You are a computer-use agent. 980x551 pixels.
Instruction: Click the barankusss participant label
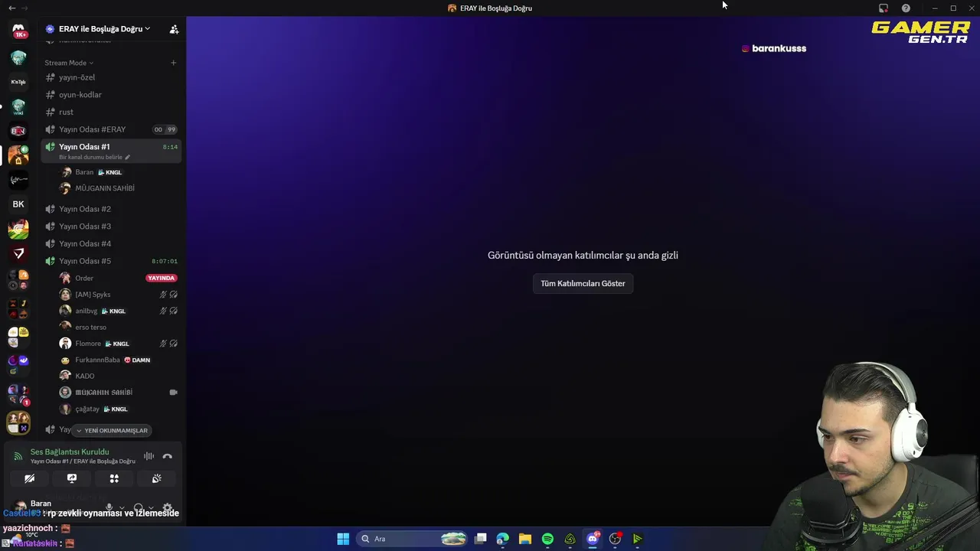[774, 48]
